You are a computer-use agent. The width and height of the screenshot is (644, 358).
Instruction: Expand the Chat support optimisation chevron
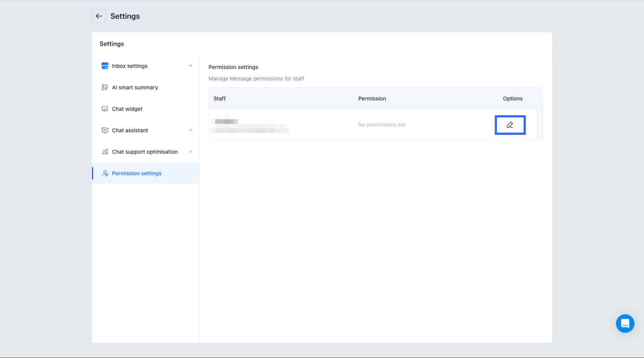[x=191, y=152]
